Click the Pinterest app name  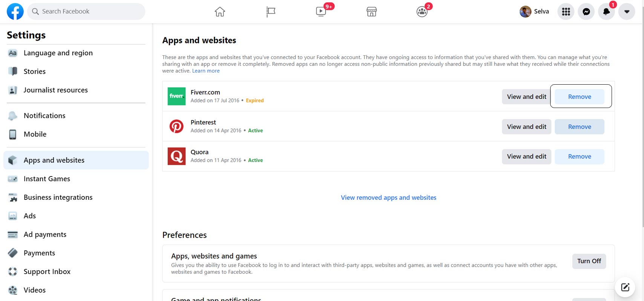(203, 122)
